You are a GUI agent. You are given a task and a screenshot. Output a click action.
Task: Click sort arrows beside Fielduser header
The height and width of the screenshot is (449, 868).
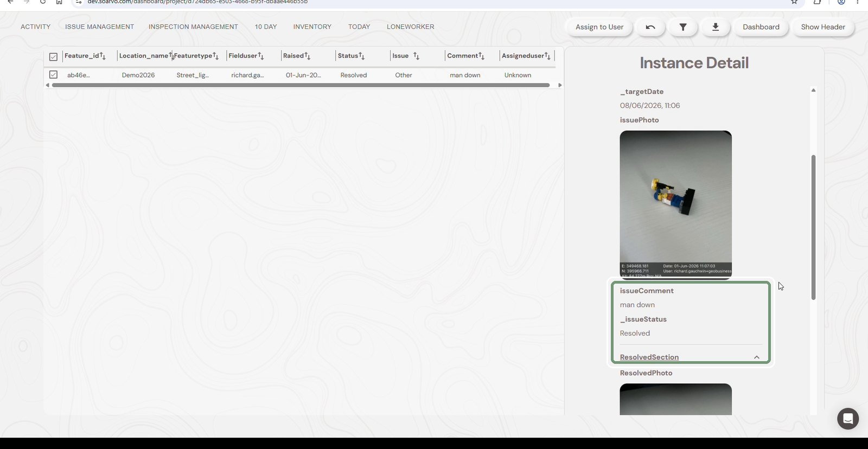[x=261, y=56]
